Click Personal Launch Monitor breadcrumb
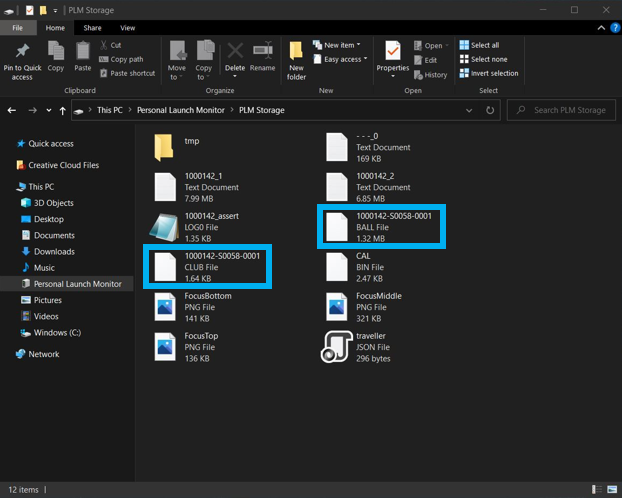 click(181, 110)
